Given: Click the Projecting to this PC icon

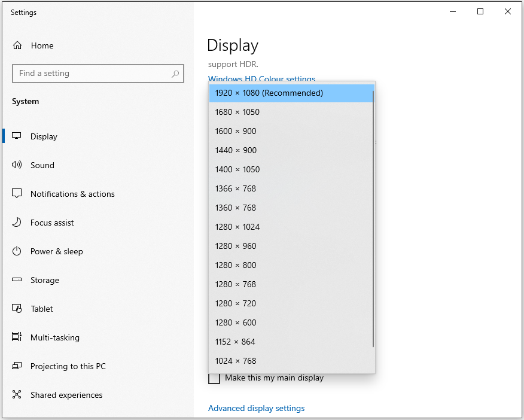Looking at the screenshot, I should [x=17, y=366].
